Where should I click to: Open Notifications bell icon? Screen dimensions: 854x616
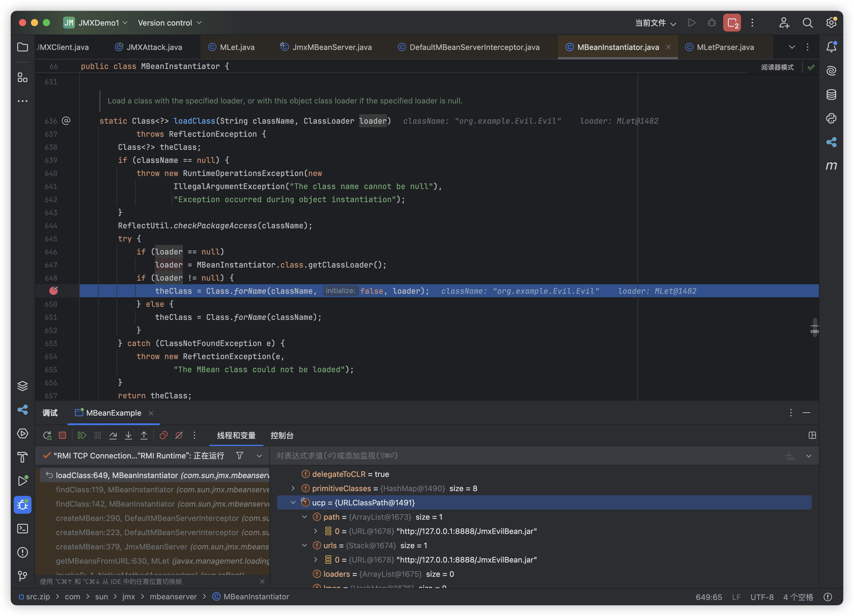pos(831,47)
